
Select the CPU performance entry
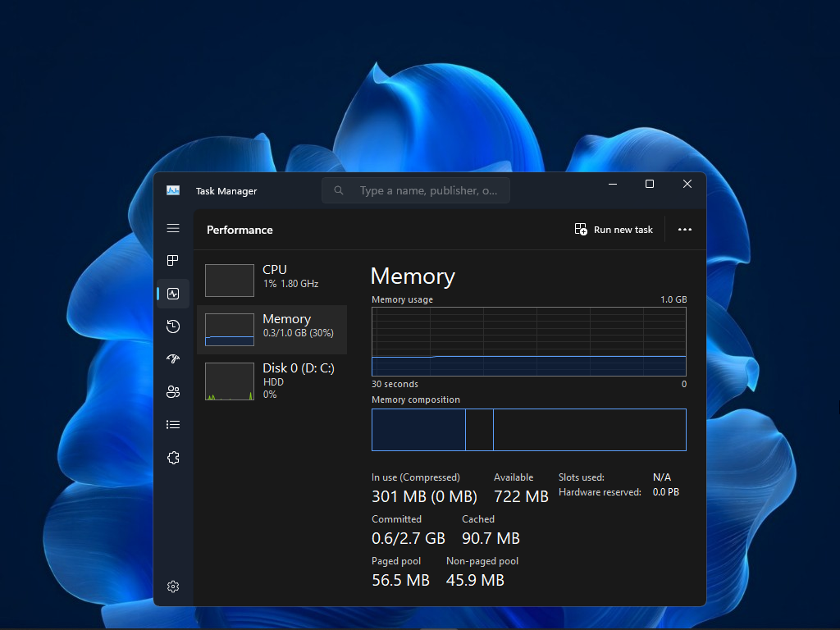click(272, 281)
